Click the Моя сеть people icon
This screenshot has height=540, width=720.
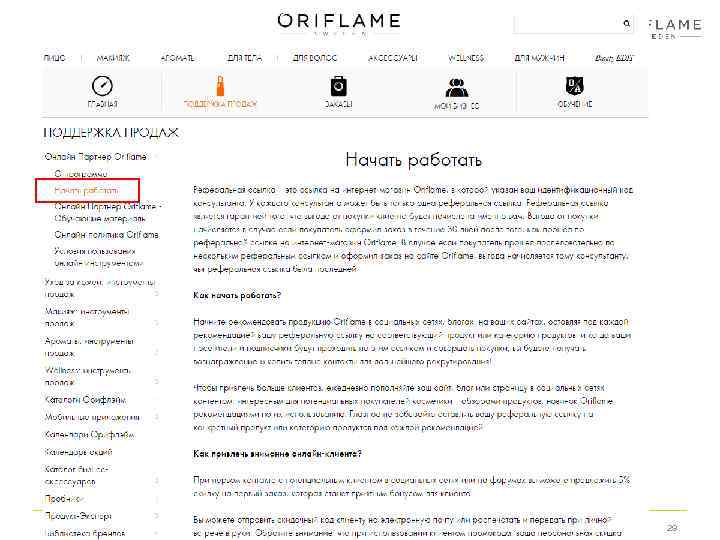coord(456,87)
